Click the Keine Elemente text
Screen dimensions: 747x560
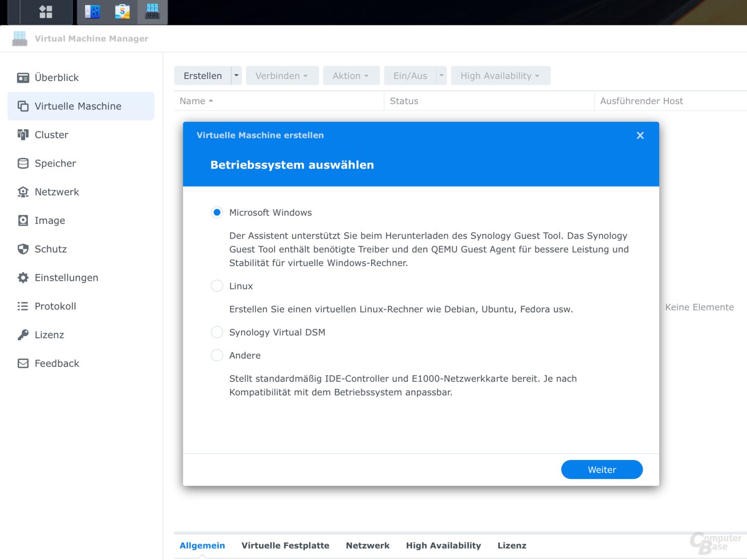(x=699, y=307)
